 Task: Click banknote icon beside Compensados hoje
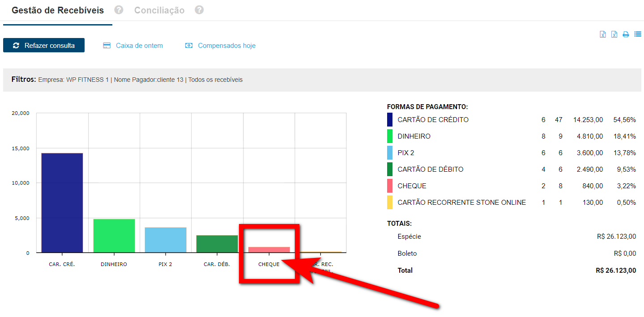pyautogui.click(x=189, y=46)
